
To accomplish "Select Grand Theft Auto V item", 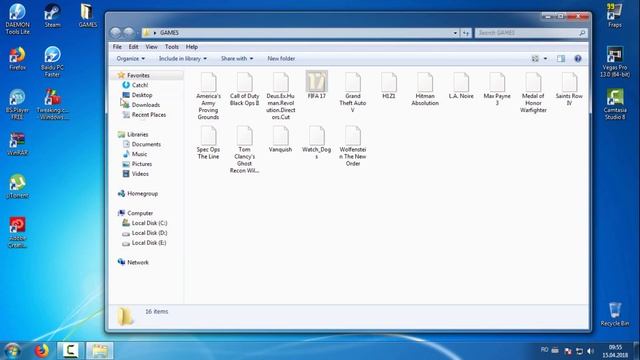I will click(353, 93).
